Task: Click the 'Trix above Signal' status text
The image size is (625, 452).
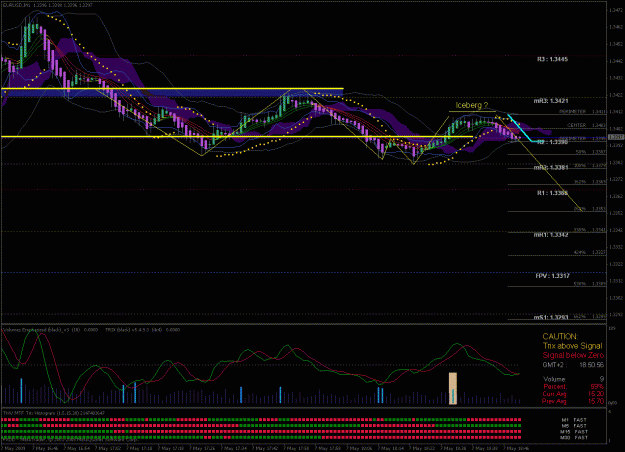Action: 572,346
